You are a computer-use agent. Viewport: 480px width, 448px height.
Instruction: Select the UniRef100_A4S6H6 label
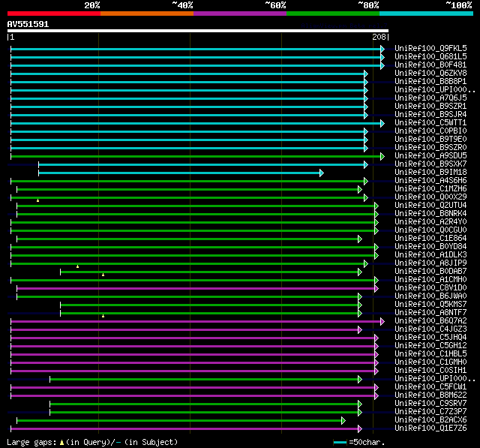coord(430,180)
